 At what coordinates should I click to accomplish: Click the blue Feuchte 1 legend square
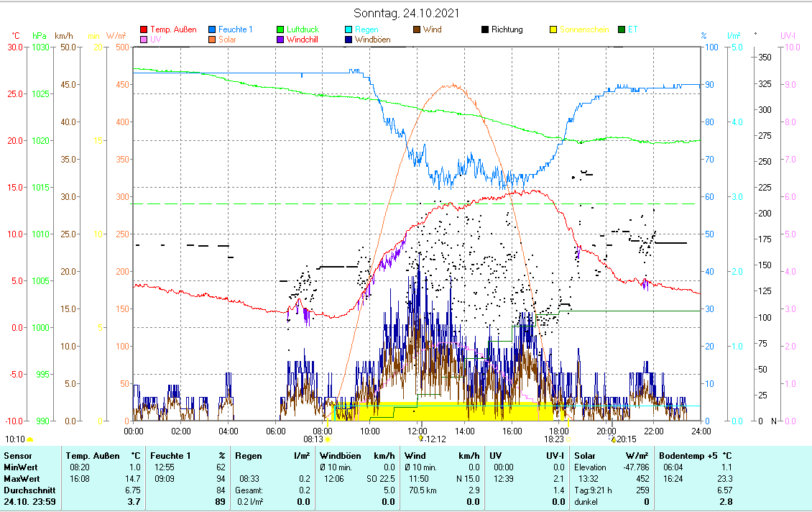coord(212,30)
